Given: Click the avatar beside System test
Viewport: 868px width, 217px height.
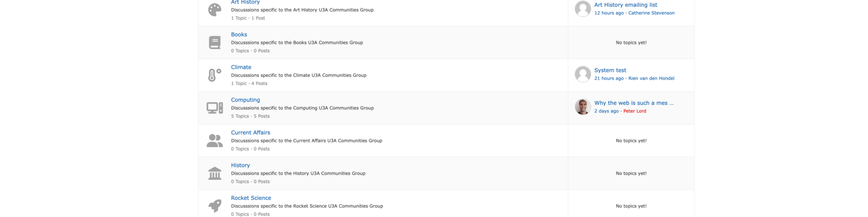Looking at the screenshot, I should (x=583, y=74).
